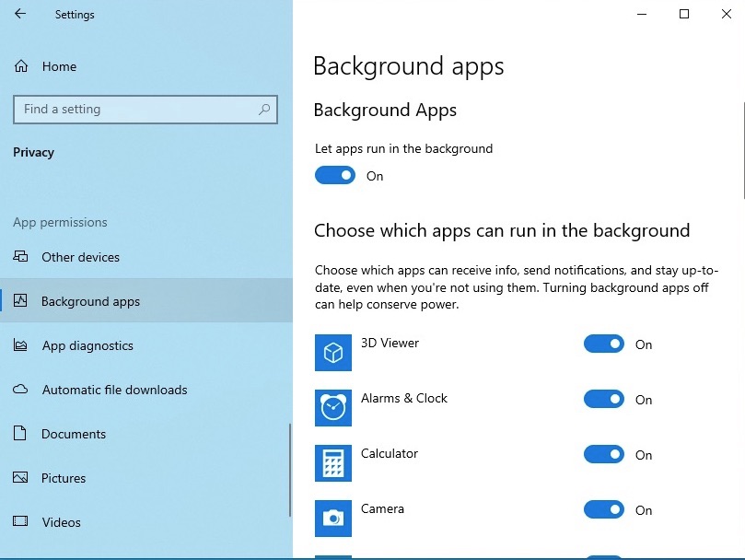Click the App permissions section label

pos(60,222)
